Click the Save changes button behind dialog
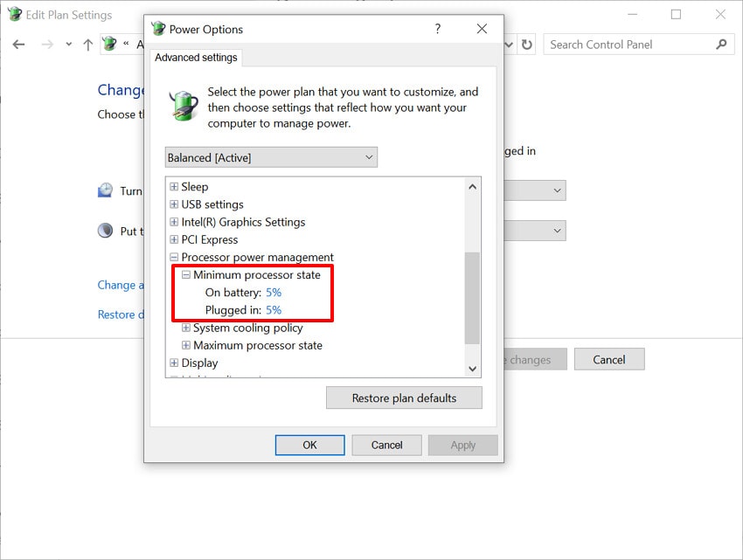 coord(536,360)
